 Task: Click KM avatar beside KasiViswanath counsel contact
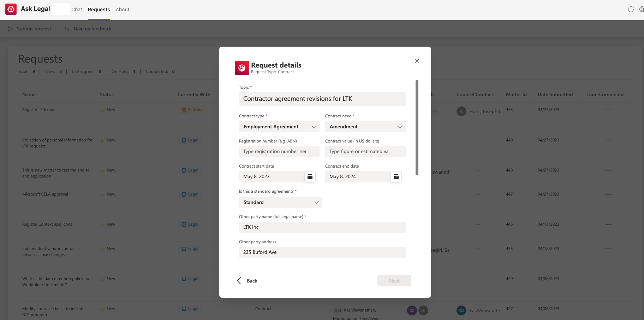(461, 310)
